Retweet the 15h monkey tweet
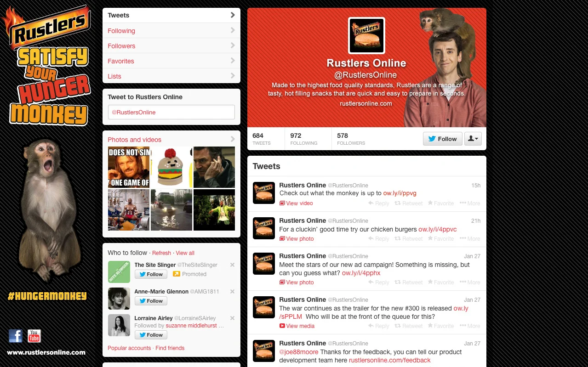Screen dimensions: 588x367 pyautogui.click(x=409, y=203)
